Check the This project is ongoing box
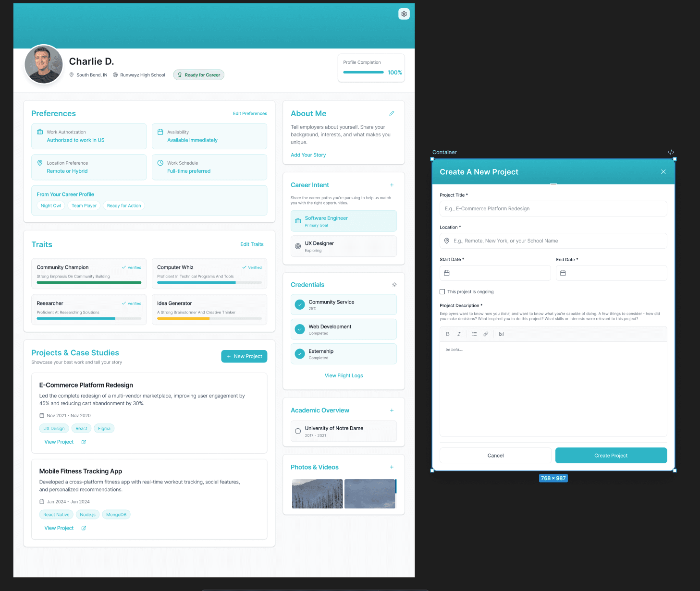Image resolution: width=700 pixels, height=591 pixels. coord(442,291)
